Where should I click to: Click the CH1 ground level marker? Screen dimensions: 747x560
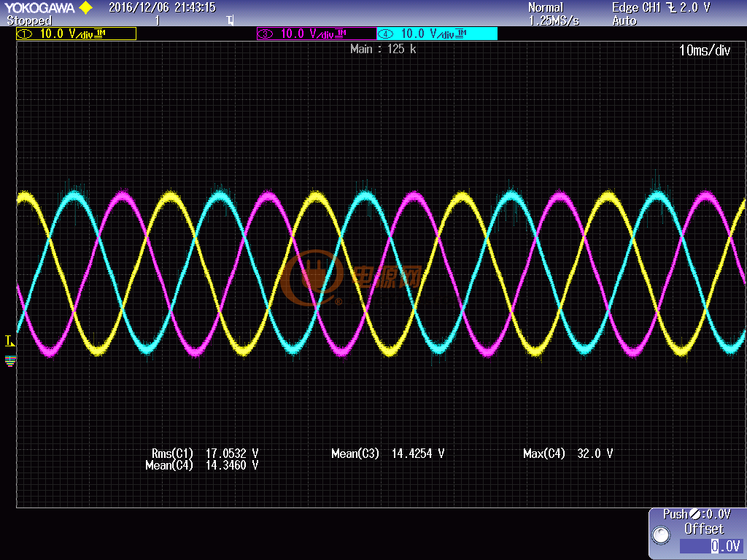coord(9,341)
